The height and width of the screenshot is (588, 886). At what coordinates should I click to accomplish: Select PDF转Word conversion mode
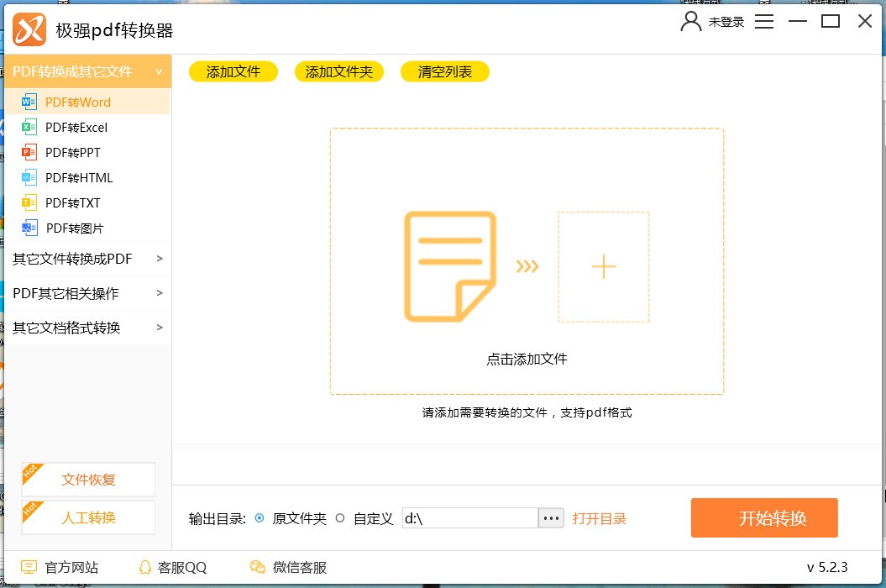point(87,102)
